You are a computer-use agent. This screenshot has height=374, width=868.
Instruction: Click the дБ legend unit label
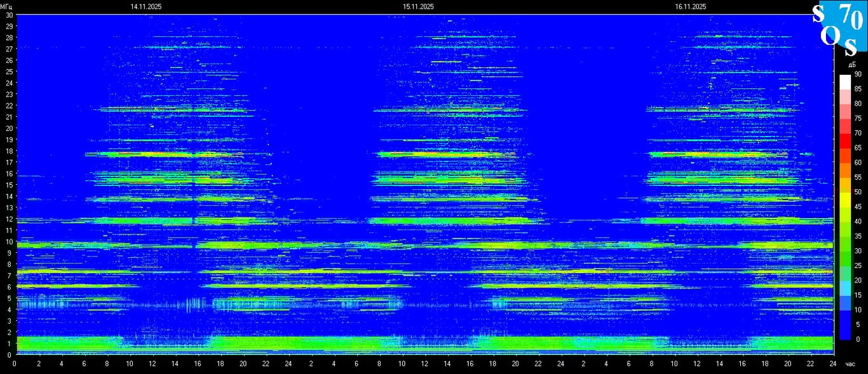click(x=851, y=65)
